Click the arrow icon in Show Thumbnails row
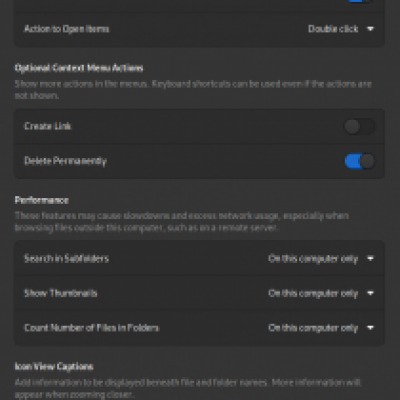The width and height of the screenshot is (400, 400). tap(370, 293)
